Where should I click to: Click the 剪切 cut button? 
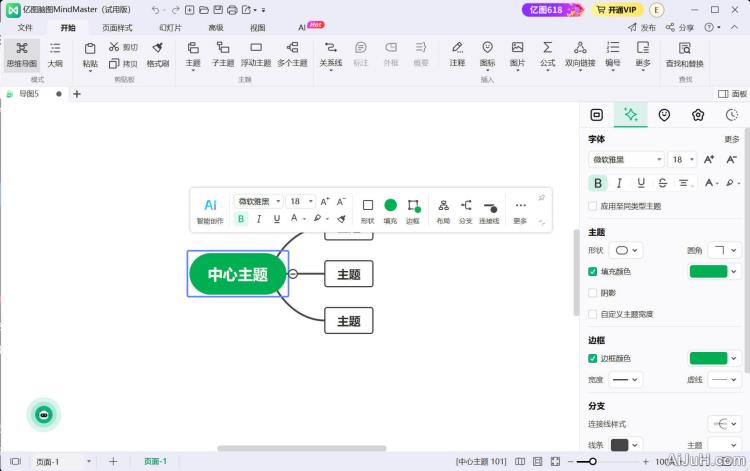tap(123, 47)
